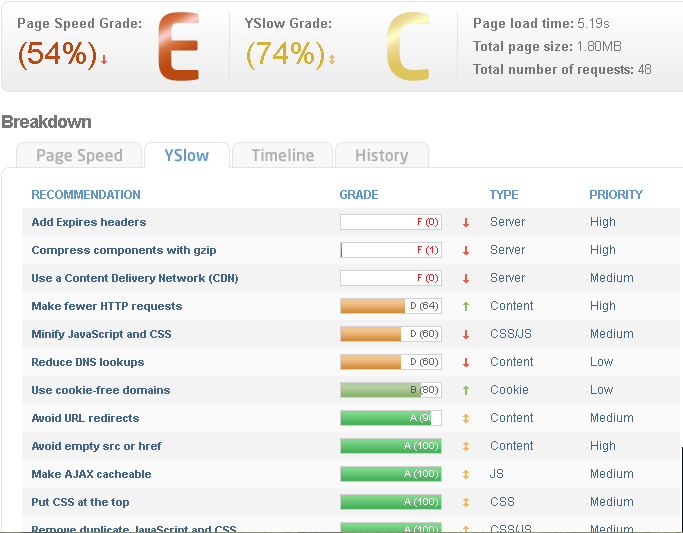Click the green up arrow for Make fewer HTTP requests
The width and height of the screenshot is (683, 533).
pyautogui.click(x=466, y=306)
